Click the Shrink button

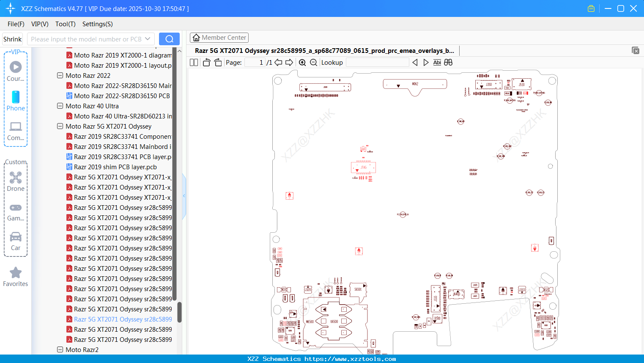pos(13,39)
